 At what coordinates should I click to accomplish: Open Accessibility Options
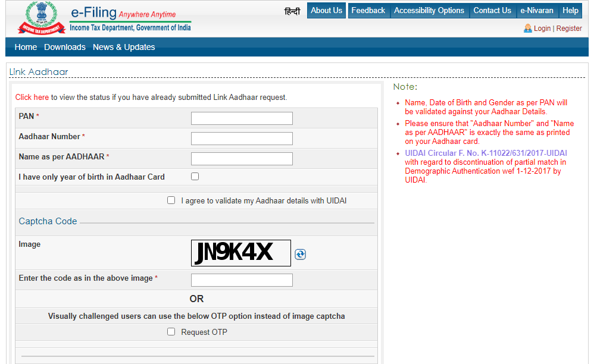click(x=429, y=11)
